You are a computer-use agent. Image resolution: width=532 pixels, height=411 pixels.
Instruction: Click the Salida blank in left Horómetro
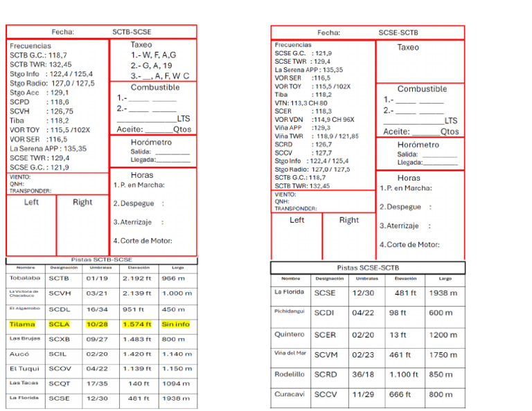[x=172, y=152]
